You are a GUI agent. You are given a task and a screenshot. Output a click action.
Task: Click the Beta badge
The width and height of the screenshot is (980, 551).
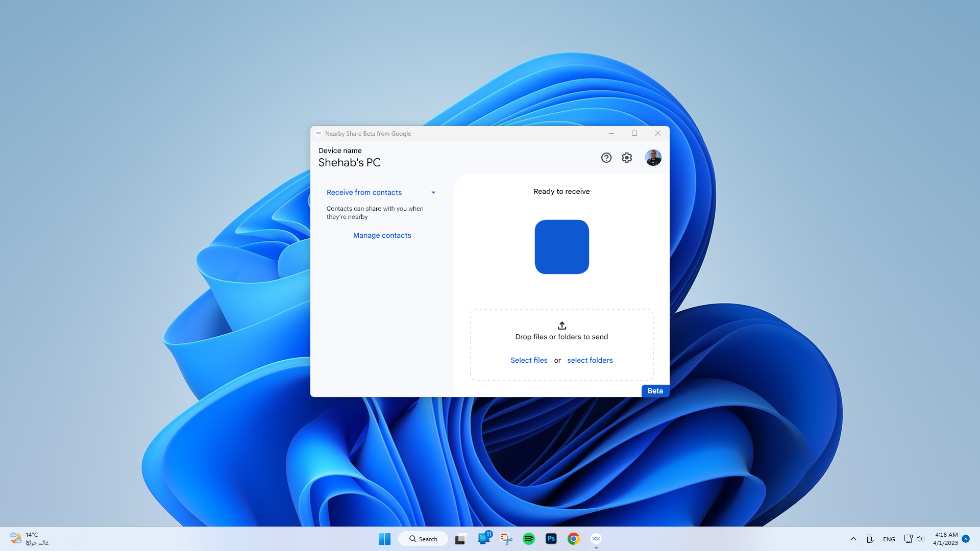tap(655, 391)
